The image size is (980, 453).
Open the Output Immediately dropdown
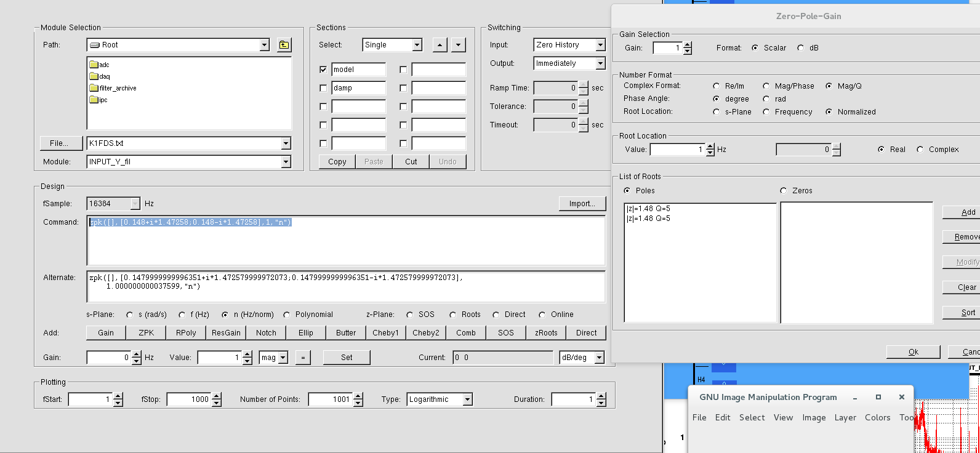tap(600, 63)
